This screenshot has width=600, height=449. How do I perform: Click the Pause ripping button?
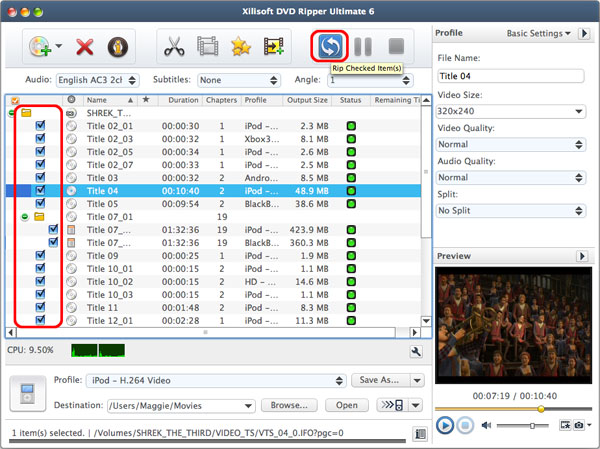[363, 46]
